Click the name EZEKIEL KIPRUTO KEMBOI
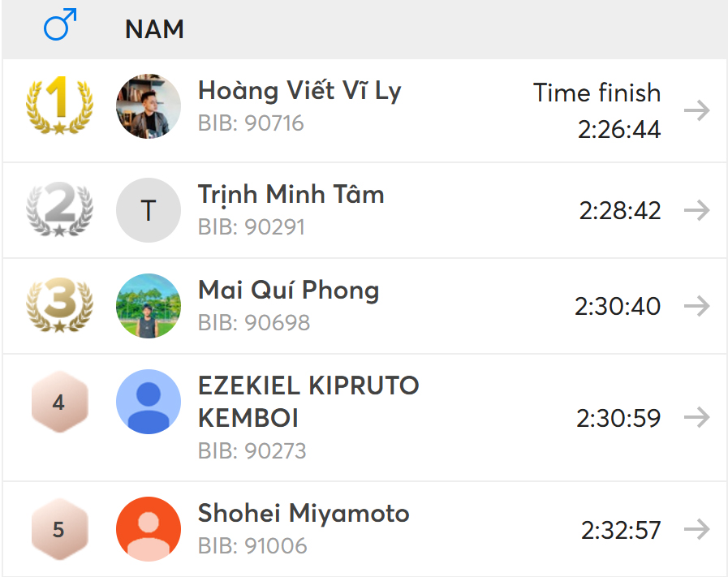Viewport: 728px width, 577px height. (308, 401)
